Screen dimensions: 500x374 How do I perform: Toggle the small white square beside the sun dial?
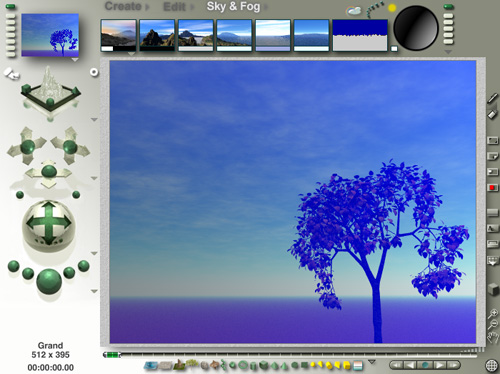pos(394,48)
